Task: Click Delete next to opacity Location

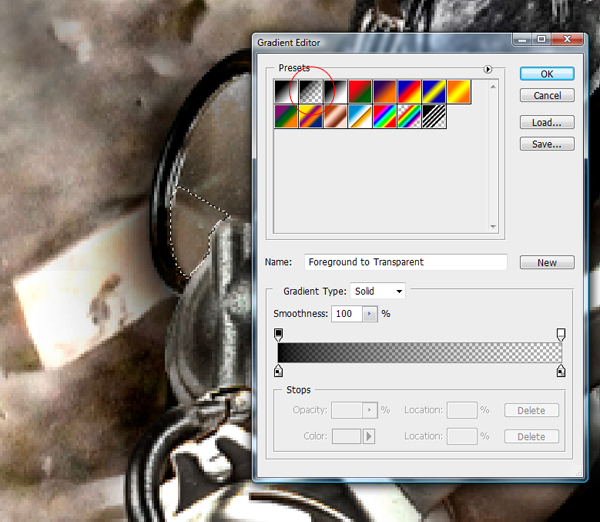Action: point(531,411)
